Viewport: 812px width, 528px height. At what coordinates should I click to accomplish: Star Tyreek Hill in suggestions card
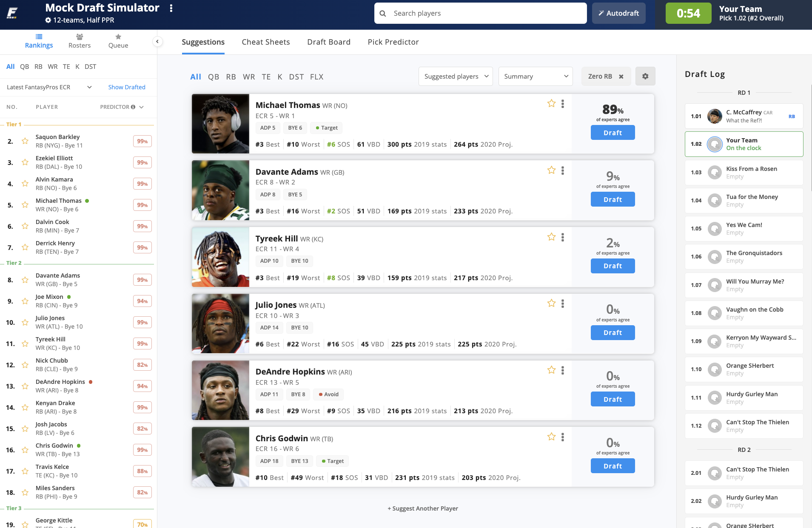pyautogui.click(x=552, y=237)
